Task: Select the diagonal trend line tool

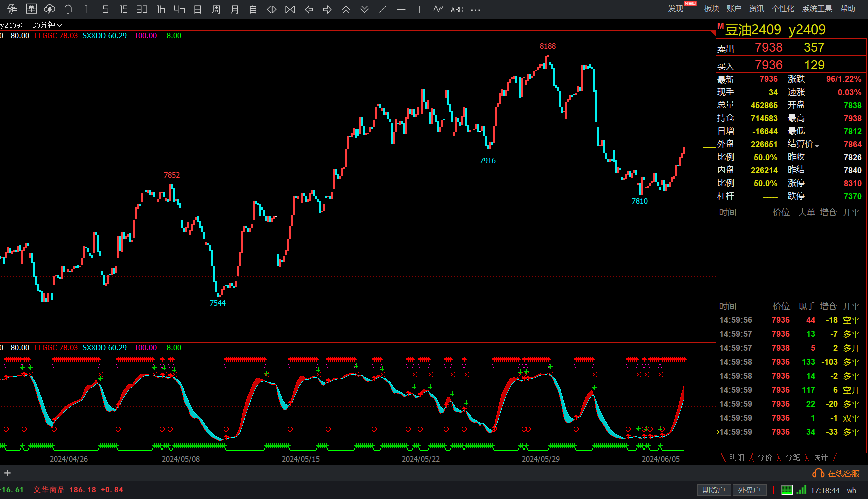Action: point(382,9)
